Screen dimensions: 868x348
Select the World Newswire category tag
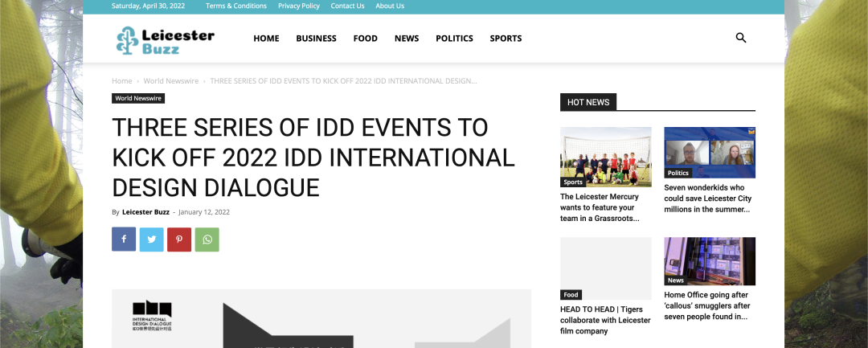138,99
